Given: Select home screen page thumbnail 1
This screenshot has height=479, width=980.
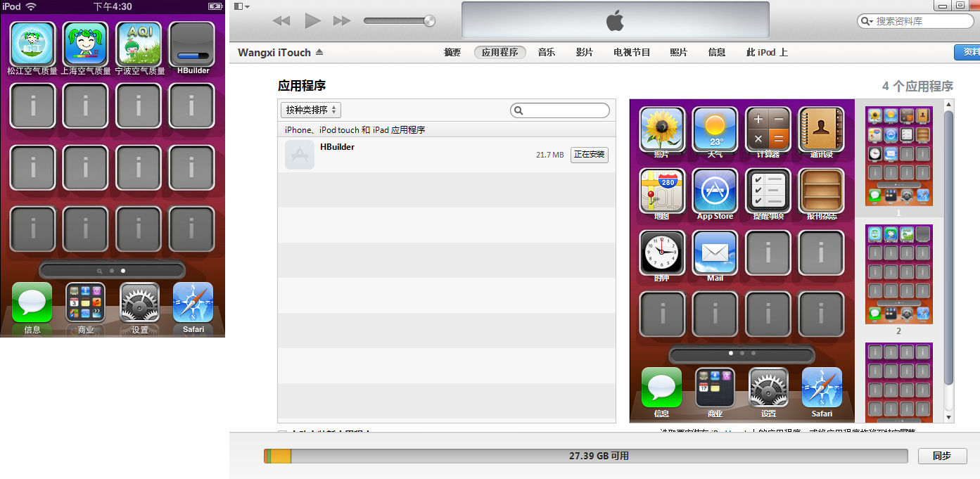Looking at the screenshot, I should point(898,156).
